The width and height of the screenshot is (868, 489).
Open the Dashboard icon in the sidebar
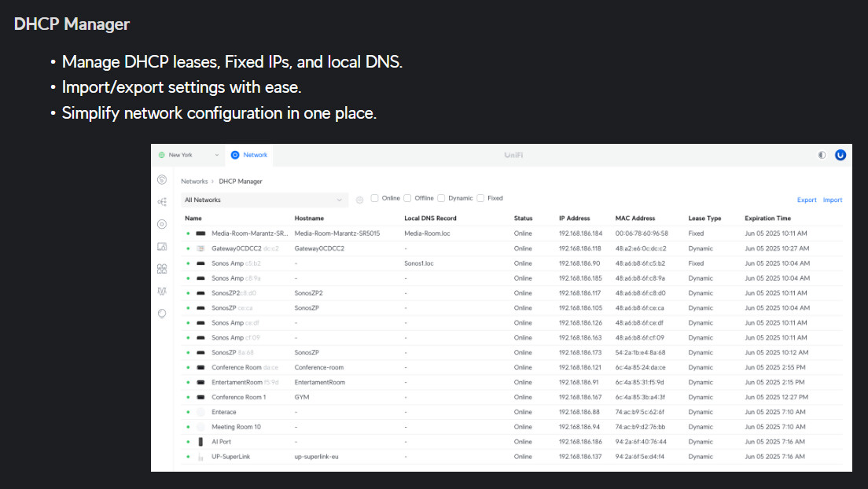162,180
